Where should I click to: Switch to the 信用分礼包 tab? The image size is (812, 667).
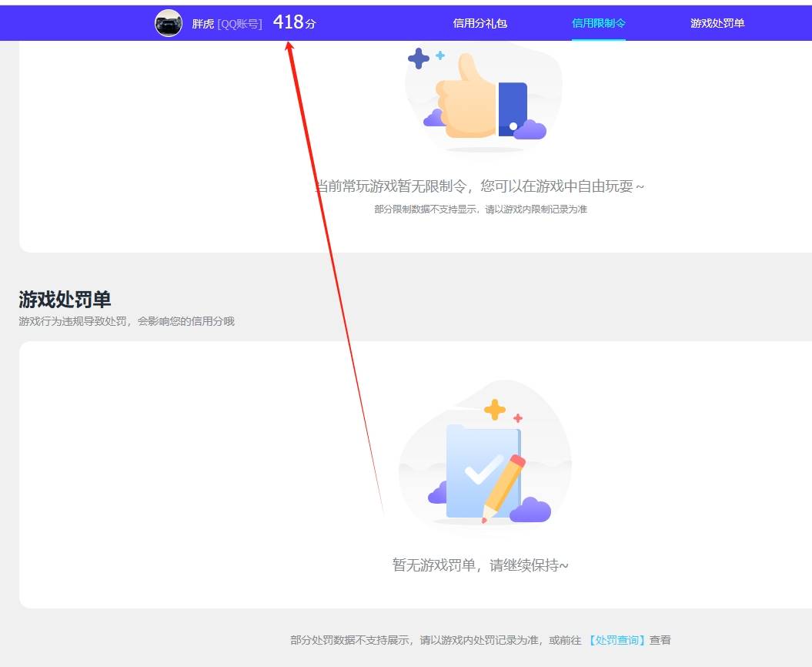pos(480,24)
